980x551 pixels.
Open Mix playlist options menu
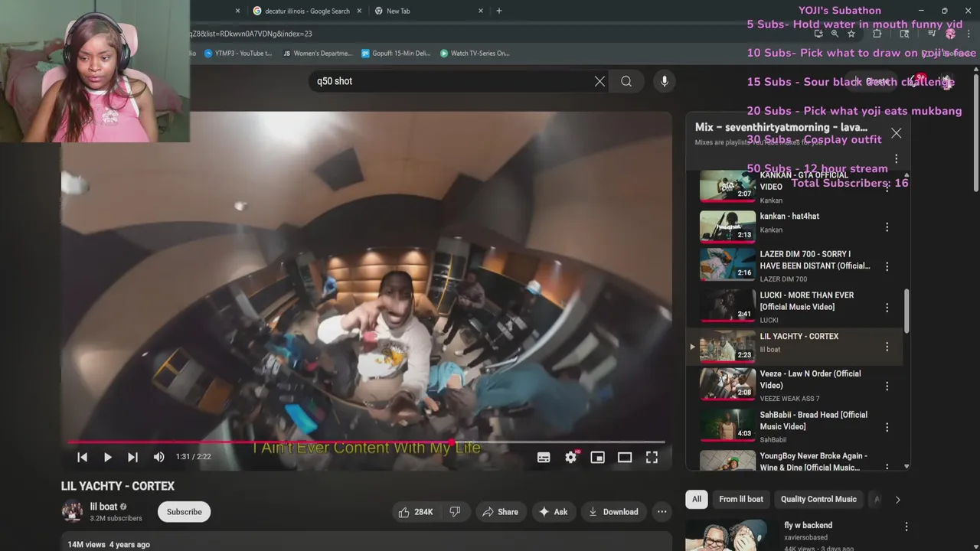[x=896, y=159]
